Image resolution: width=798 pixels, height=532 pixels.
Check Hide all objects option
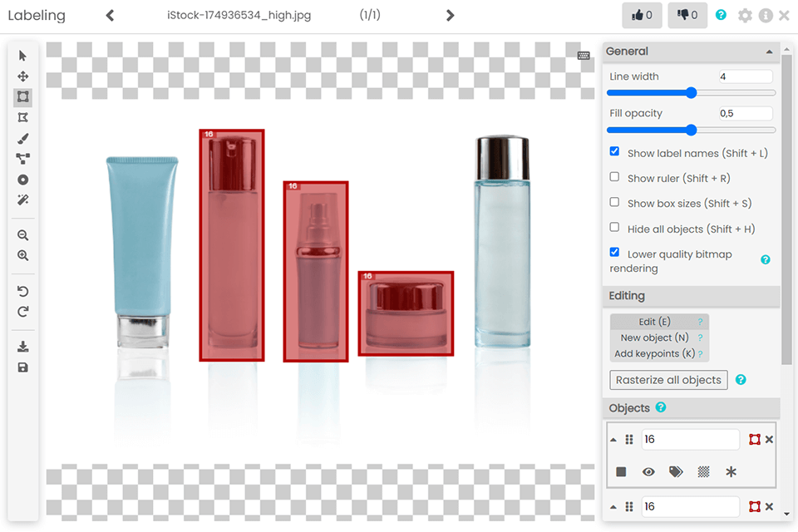point(614,227)
